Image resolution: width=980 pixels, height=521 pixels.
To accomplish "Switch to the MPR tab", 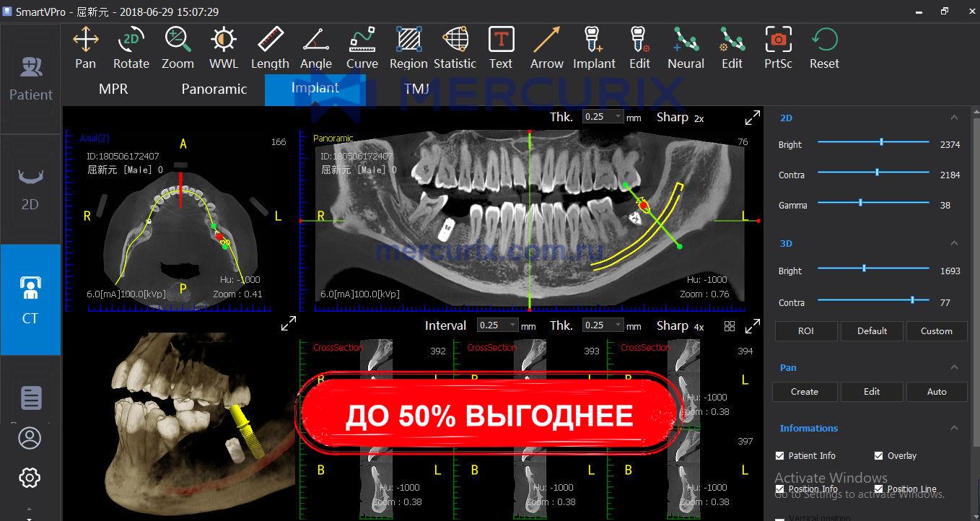I will pyautogui.click(x=113, y=89).
